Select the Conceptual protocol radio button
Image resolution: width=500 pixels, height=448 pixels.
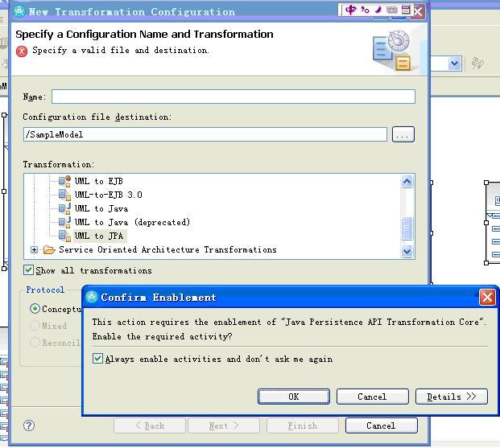(x=35, y=308)
